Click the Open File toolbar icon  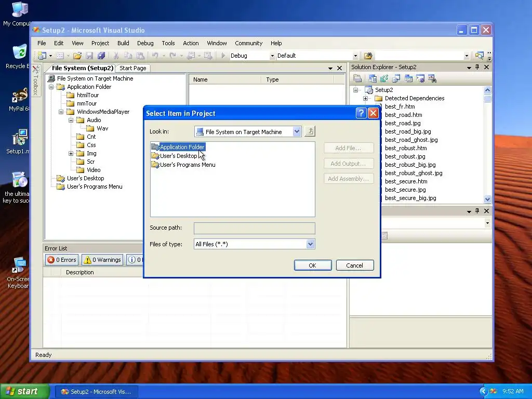pos(77,56)
